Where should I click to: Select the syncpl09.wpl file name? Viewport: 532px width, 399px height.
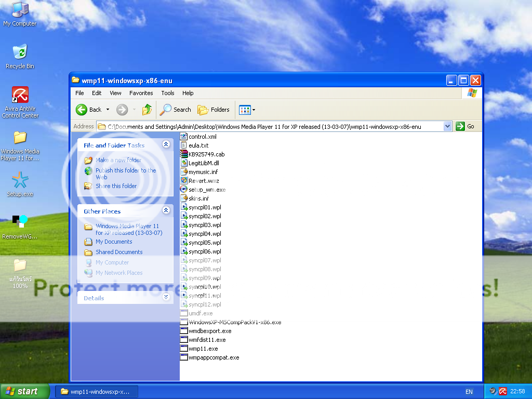click(x=205, y=278)
